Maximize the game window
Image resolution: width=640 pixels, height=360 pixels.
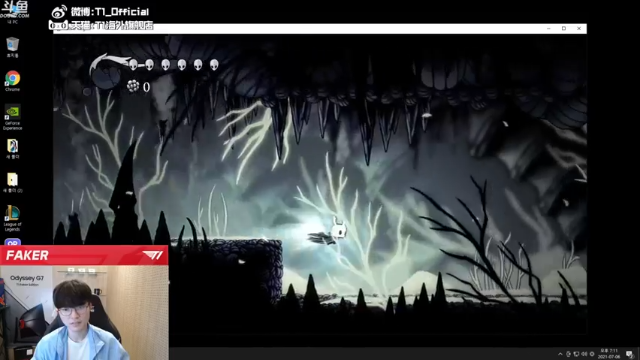tap(564, 29)
